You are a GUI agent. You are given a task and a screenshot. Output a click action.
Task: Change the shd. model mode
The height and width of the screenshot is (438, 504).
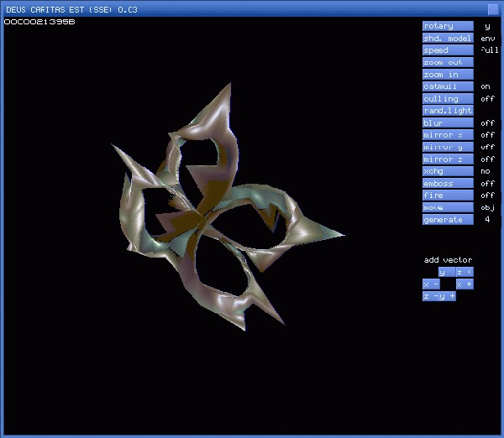[x=448, y=38]
